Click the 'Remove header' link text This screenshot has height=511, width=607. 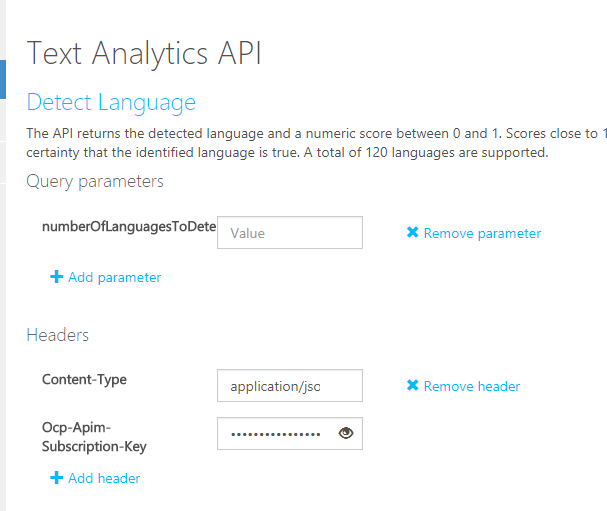pyautogui.click(x=471, y=386)
